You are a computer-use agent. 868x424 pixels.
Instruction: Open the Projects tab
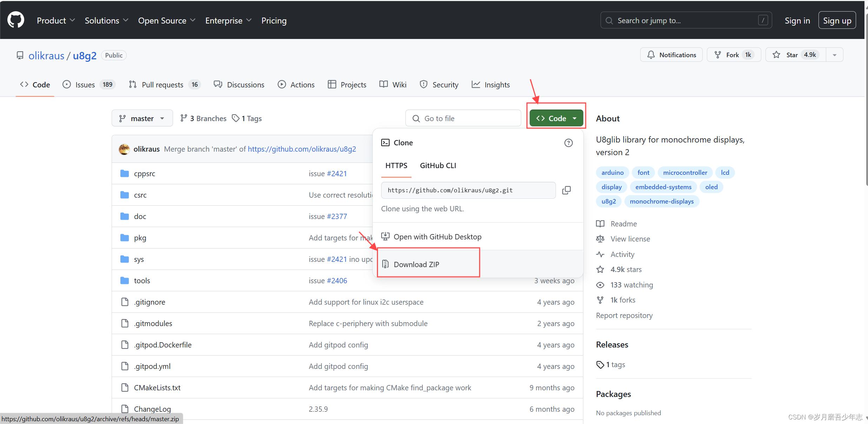pos(347,85)
